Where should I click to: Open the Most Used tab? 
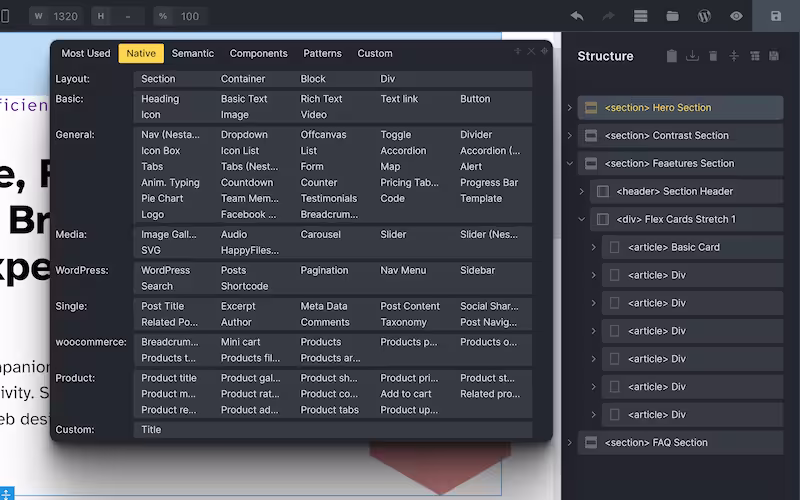tap(86, 54)
